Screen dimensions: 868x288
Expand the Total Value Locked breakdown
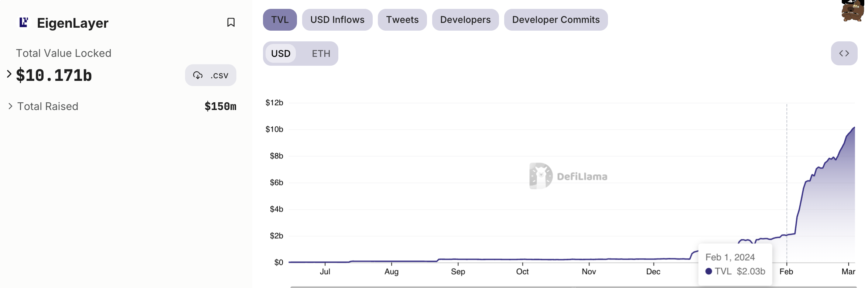[x=9, y=74]
